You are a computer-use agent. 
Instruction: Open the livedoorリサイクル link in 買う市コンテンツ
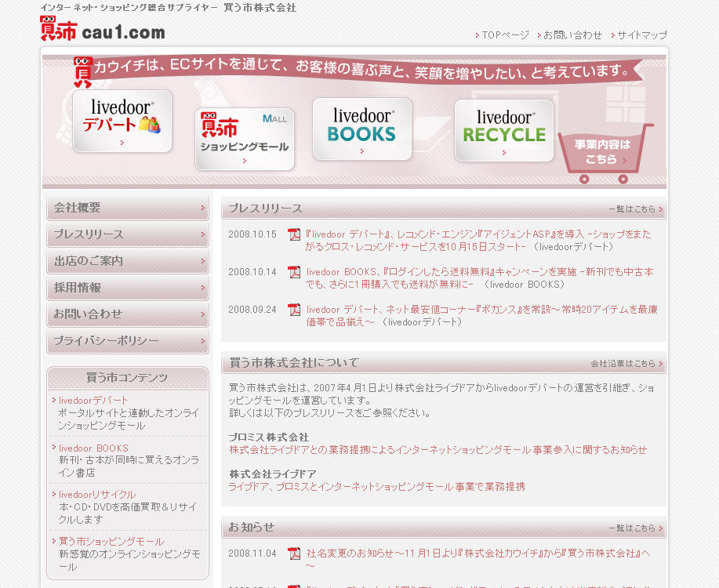[97, 495]
